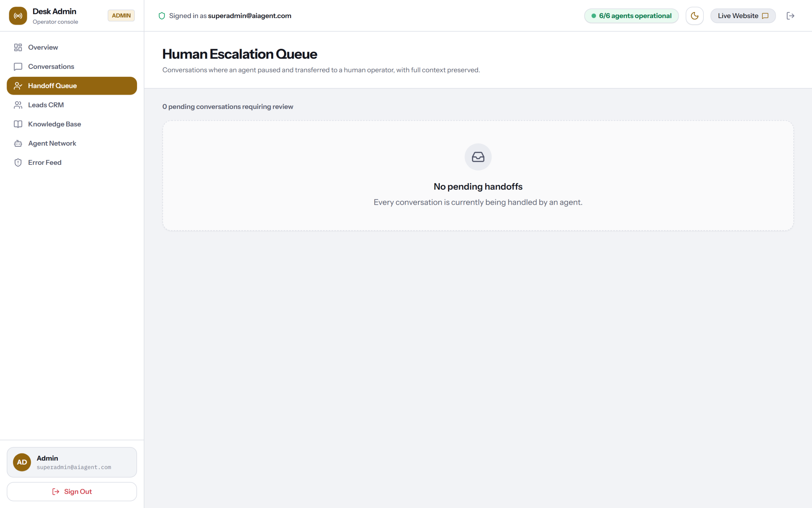Click the Error Feed shield icon
The image size is (812, 508).
tap(18, 163)
